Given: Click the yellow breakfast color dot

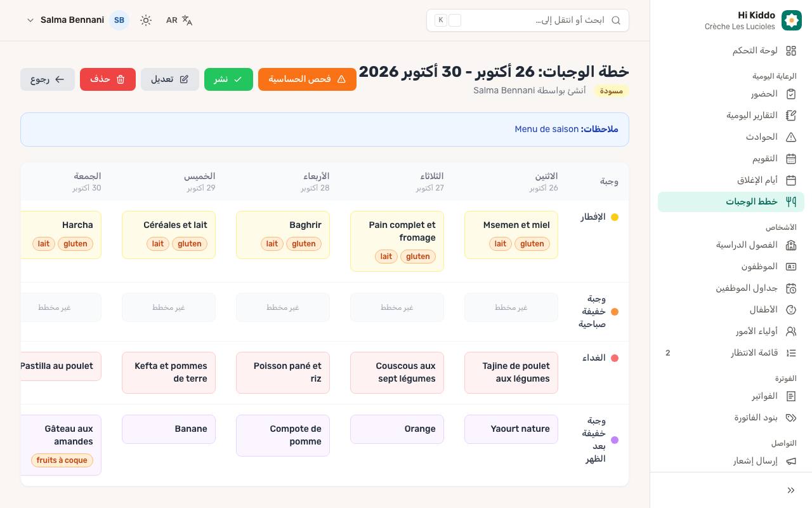Looking at the screenshot, I should (x=615, y=217).
